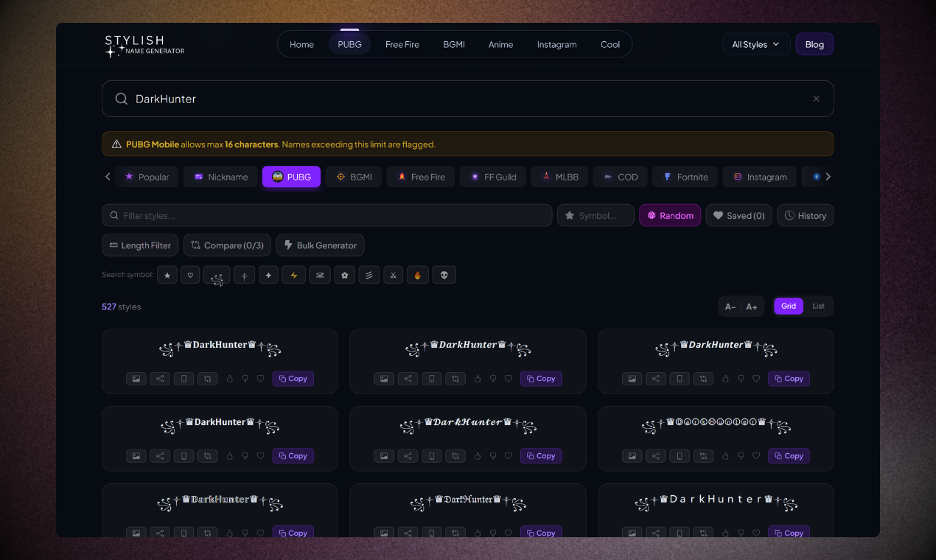936x560 pixels.
Task: Share the cursive script DarkHunter style
Action: click(x=408, y=456)
